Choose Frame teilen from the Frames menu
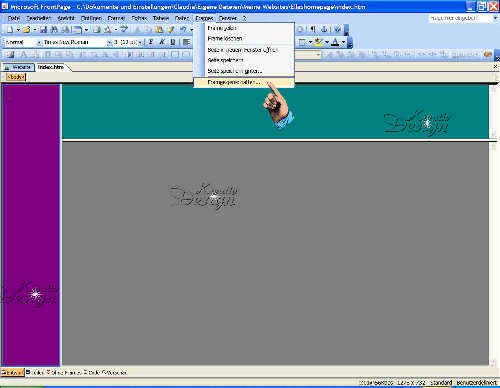 click(243, 28)
